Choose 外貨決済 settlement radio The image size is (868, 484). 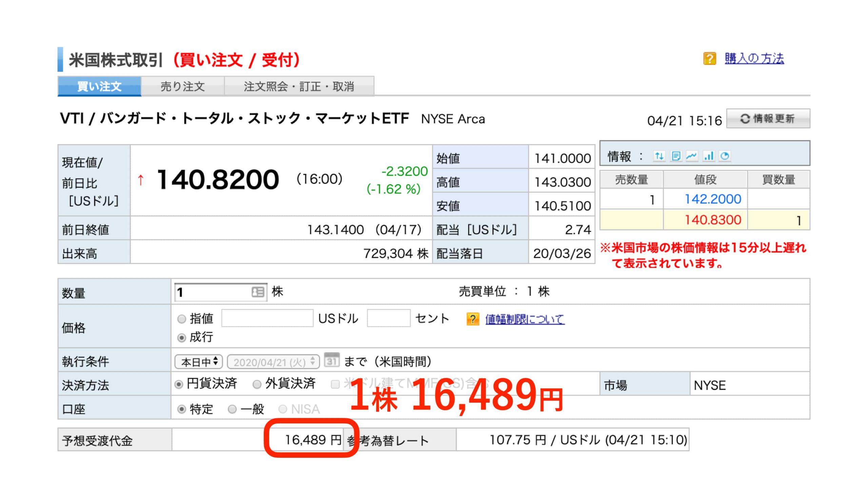coord(257,384)
